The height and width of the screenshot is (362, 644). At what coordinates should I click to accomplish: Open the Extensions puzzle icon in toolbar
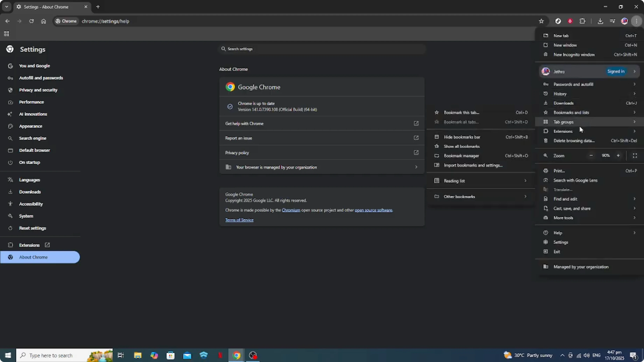(583, 21)
